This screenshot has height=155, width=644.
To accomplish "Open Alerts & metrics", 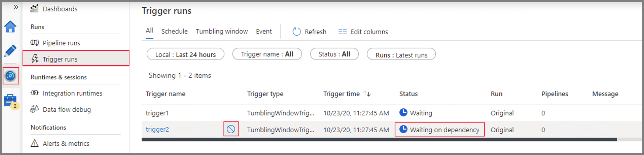I will (x=66, y=143).
